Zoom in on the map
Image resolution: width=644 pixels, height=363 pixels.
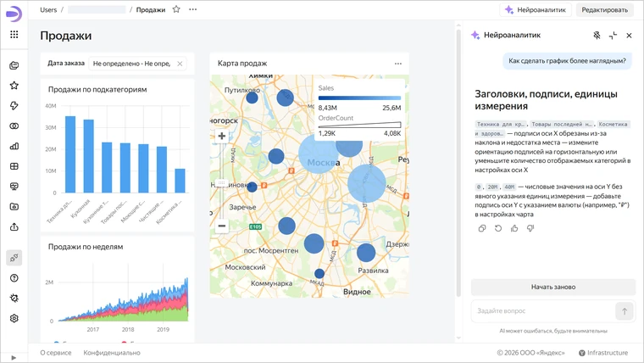(x=222, y=136)
